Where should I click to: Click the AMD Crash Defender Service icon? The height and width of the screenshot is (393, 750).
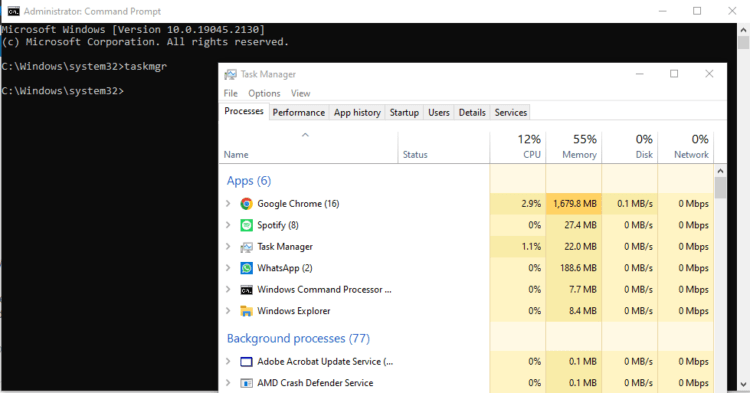coord(246,383)
